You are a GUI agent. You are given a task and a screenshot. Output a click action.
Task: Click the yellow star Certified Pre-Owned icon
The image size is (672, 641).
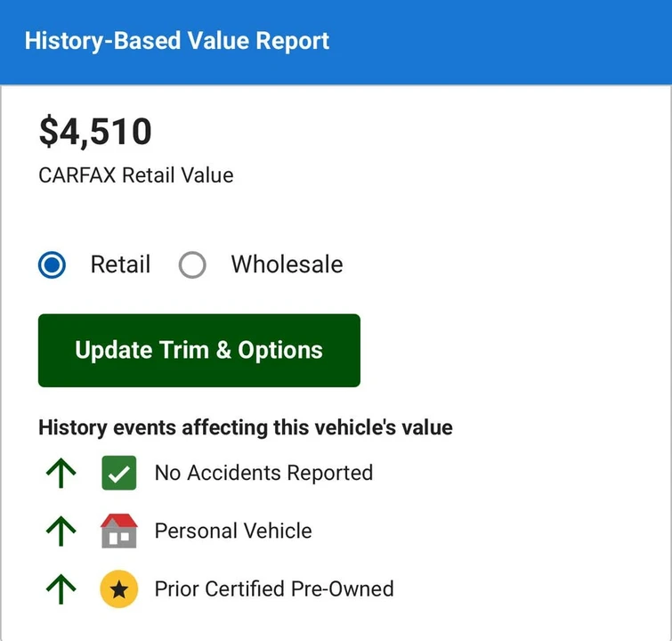pyautogui.click(x=119, y=589)
